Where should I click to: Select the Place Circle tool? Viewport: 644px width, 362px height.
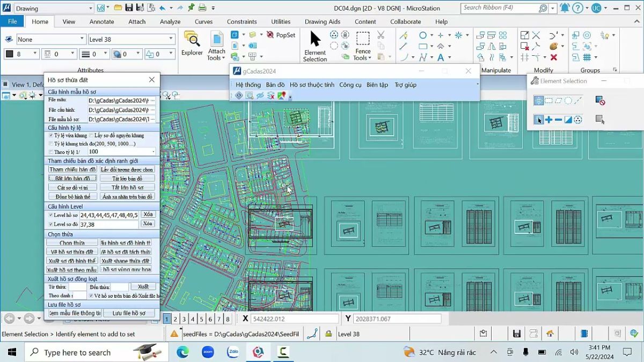tap(423, 35)
